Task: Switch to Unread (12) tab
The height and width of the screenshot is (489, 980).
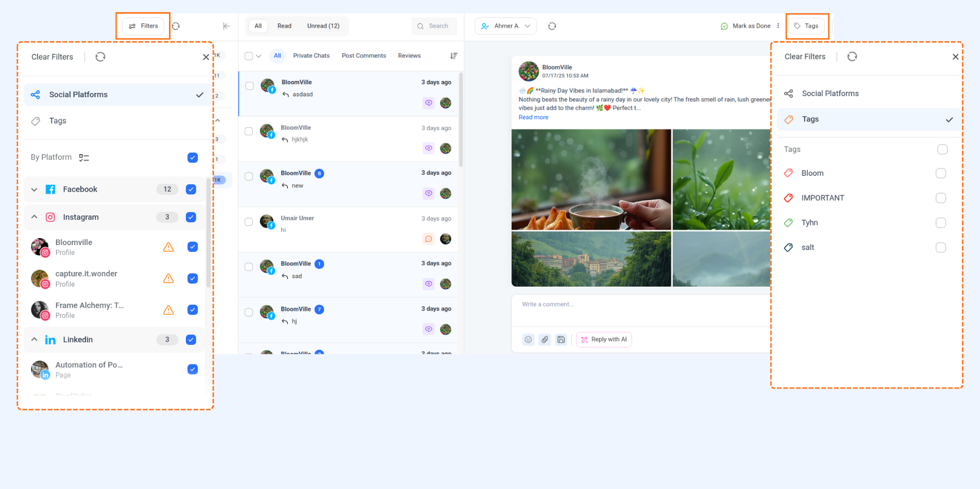Action: point(323,26)
